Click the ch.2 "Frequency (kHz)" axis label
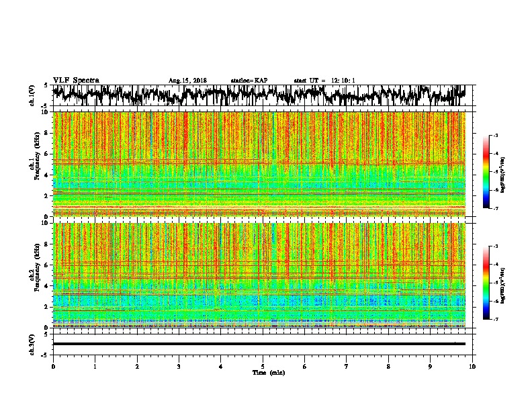The width and height of the screenshot is (532, 411). coord(37,267)
